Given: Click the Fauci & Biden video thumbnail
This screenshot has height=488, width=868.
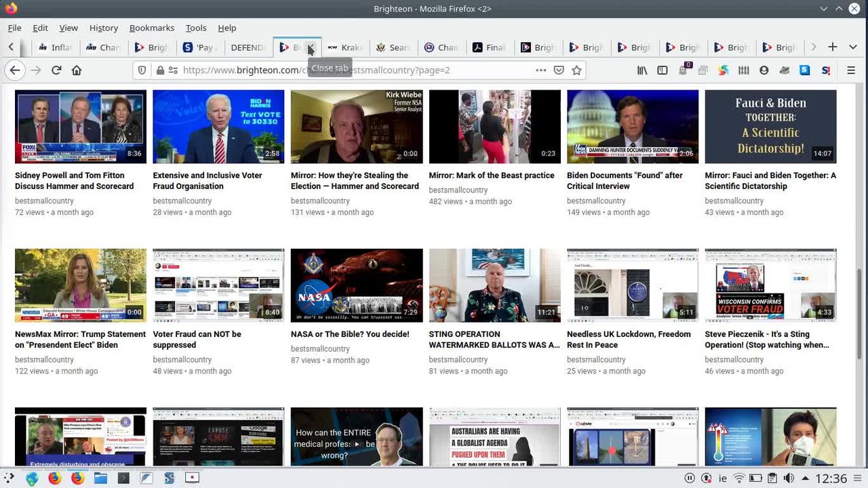Looking at the screenshot, I should pos(770,127).
